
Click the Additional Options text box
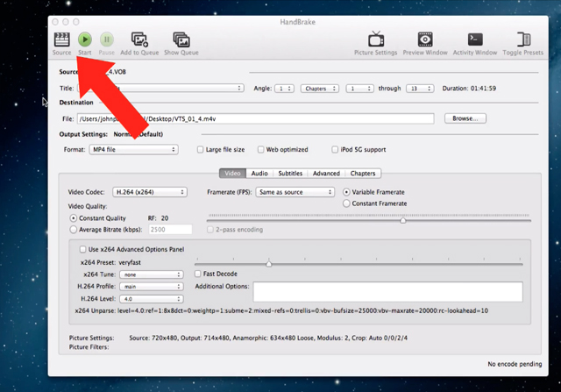(x=387, y=292)
